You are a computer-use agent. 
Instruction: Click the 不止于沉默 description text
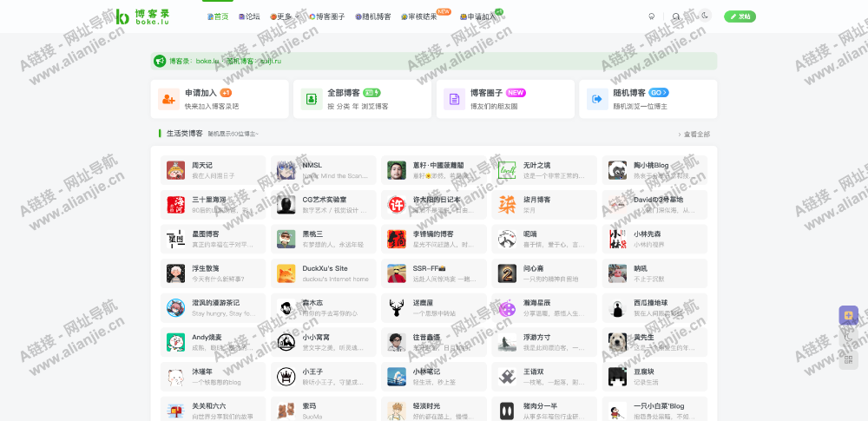[x=648, y=280]
